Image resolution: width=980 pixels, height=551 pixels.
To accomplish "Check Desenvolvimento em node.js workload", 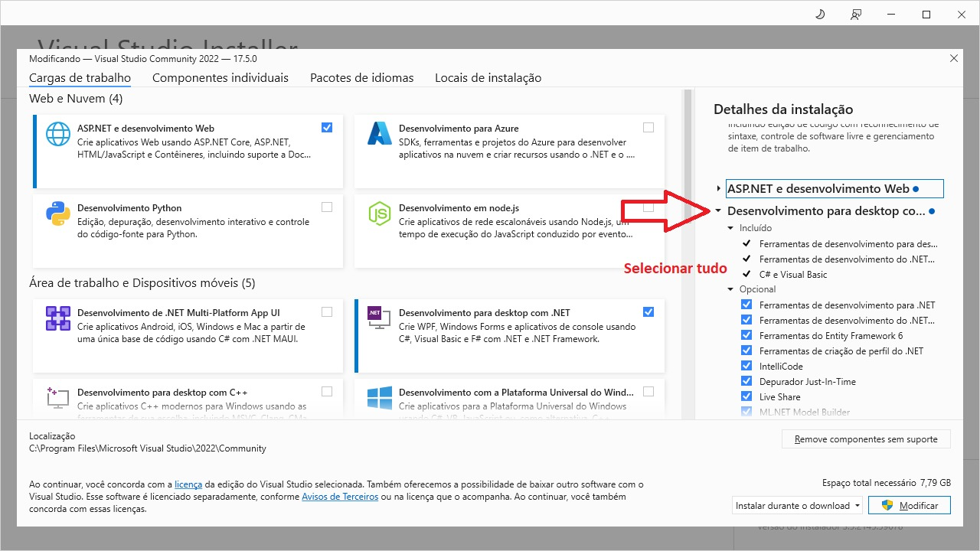I will point(648,207).
